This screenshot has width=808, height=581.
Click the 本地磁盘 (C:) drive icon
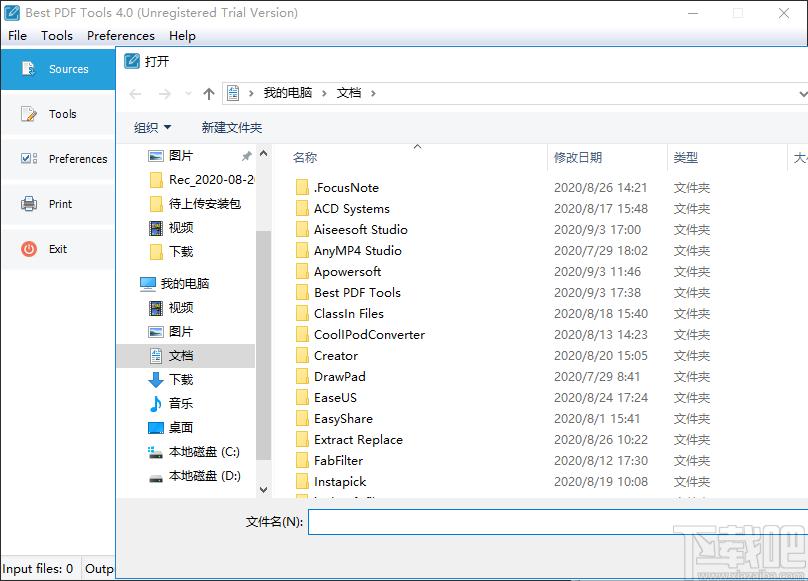coord(156,452)
